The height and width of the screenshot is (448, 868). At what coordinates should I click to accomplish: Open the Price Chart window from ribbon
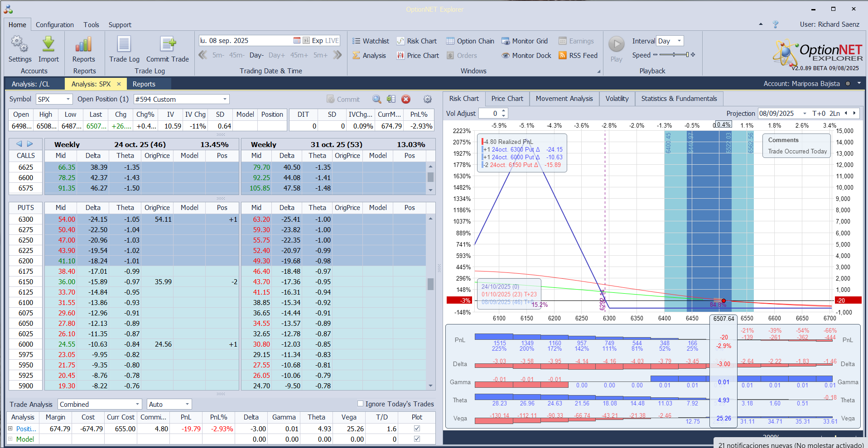click(x=418, y=55)
